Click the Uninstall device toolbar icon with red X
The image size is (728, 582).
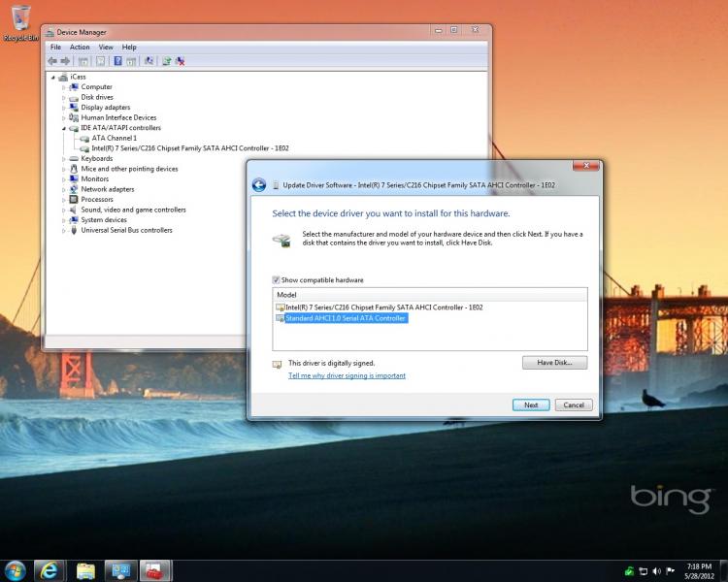181,61
